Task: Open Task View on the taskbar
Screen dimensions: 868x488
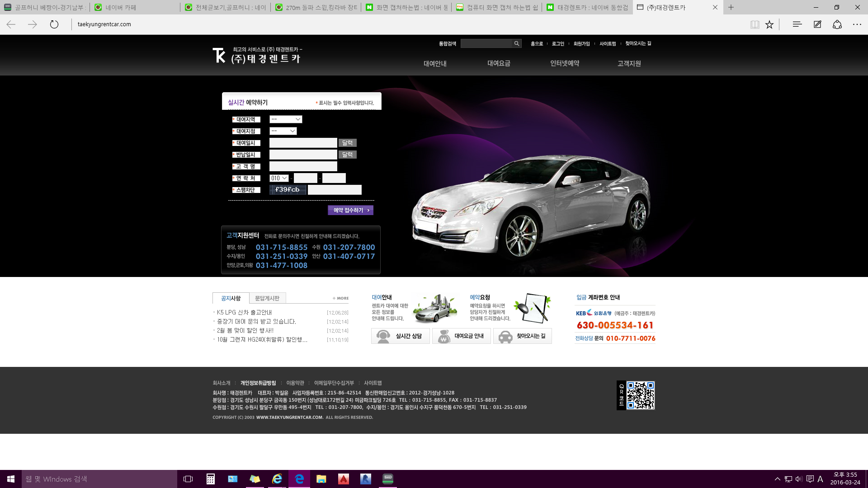Action: (188, 479)
